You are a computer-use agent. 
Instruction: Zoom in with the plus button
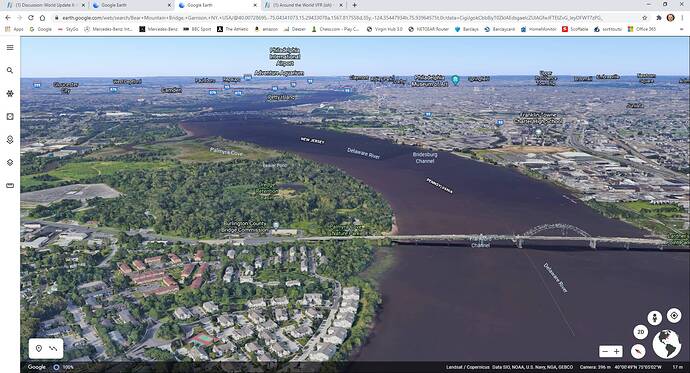pos(617,351)
